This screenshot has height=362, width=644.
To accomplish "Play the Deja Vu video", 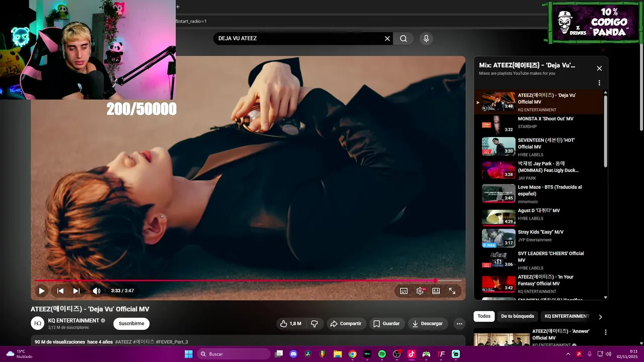I will pos(42,291).
